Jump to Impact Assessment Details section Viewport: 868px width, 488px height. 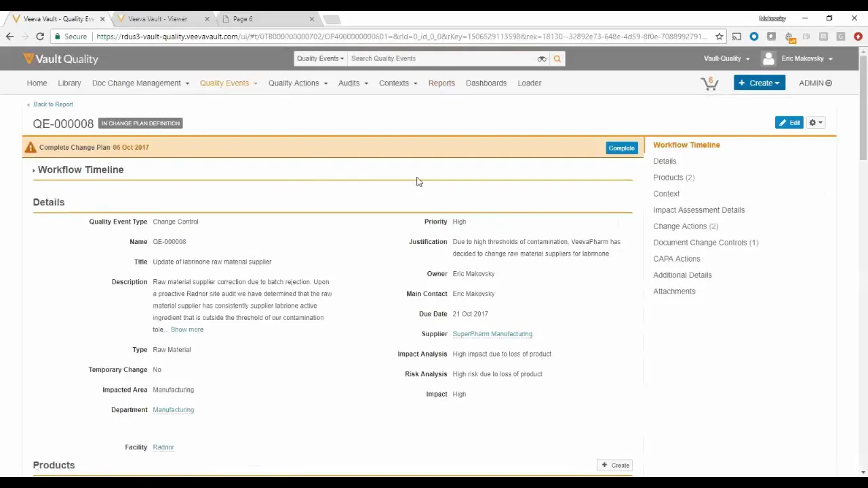coord(698,210)
